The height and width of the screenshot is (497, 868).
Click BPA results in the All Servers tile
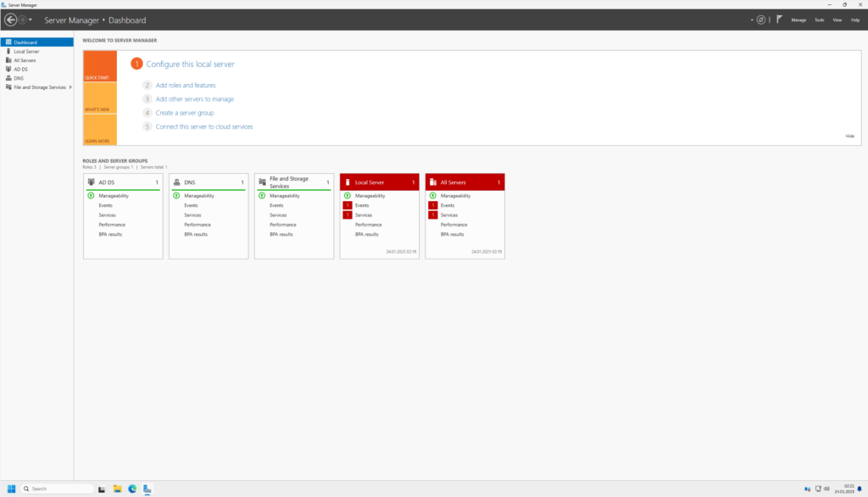tap(453, 234)
